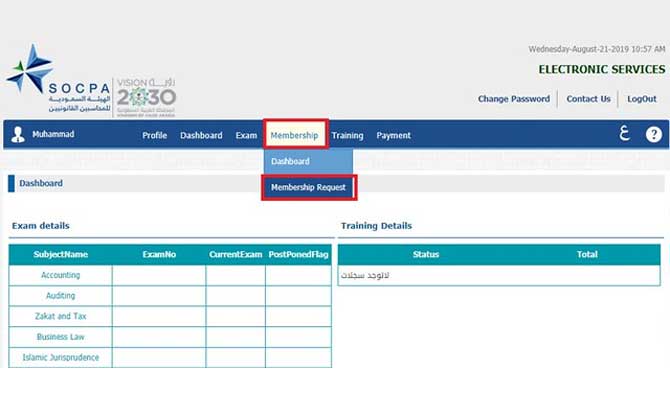Click the Vision 2030 logo
Image resolution: width=670 pixels, height=410 pixels.
point(146,96)
